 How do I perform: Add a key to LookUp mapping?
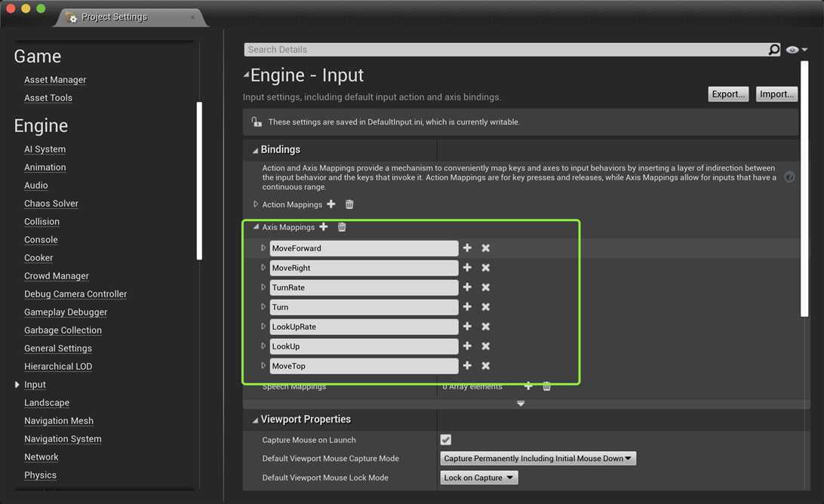tap(467, 346)
